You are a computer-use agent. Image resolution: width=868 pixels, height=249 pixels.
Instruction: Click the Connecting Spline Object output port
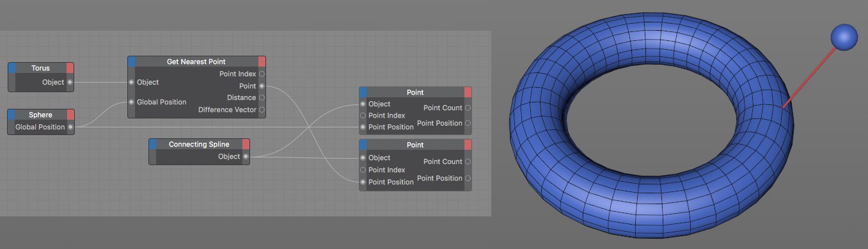tap(246, 156)
